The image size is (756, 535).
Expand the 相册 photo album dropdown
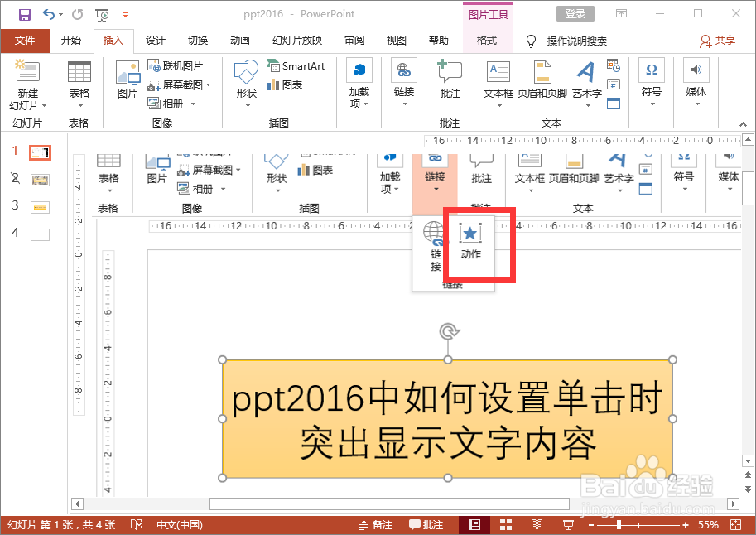pos(193,104)
